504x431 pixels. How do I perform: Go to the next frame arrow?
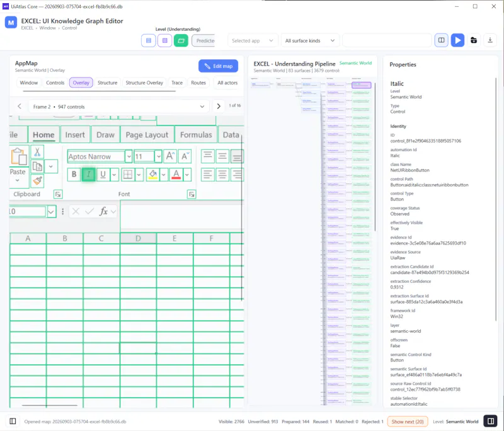[x=219, y=106]
